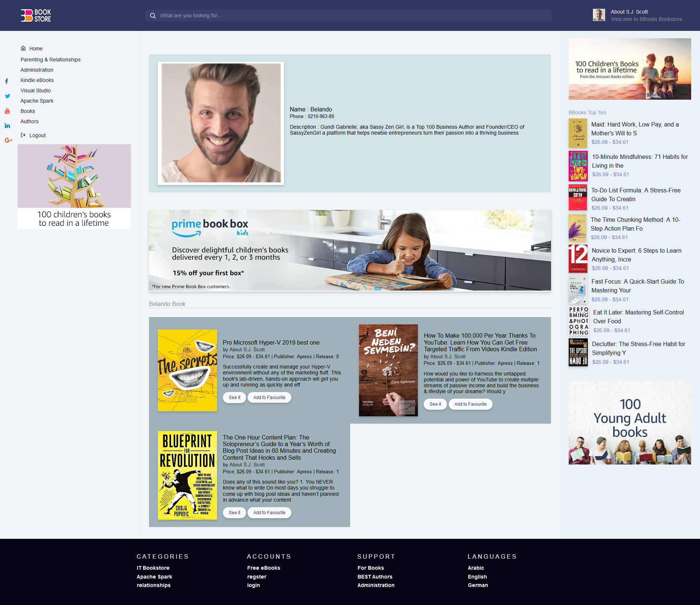
Task: Open 'Eat It Later' top ten title
Action: coord(638,317)
